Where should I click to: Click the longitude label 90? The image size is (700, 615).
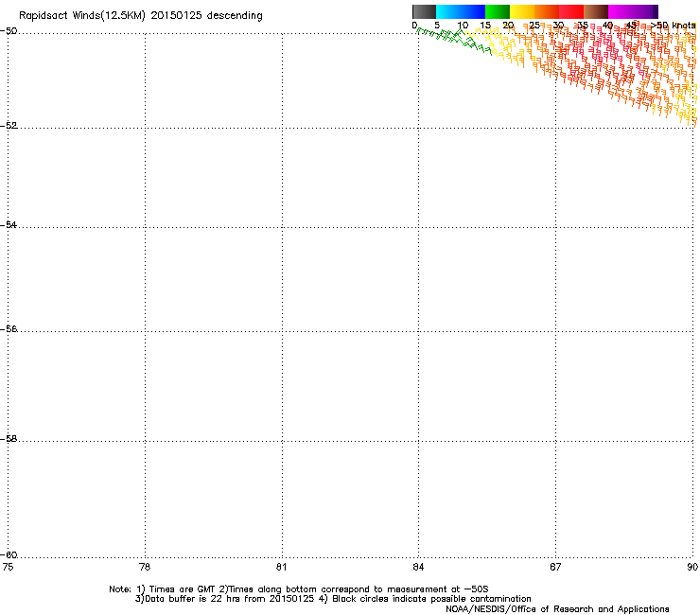coord(692,567)
